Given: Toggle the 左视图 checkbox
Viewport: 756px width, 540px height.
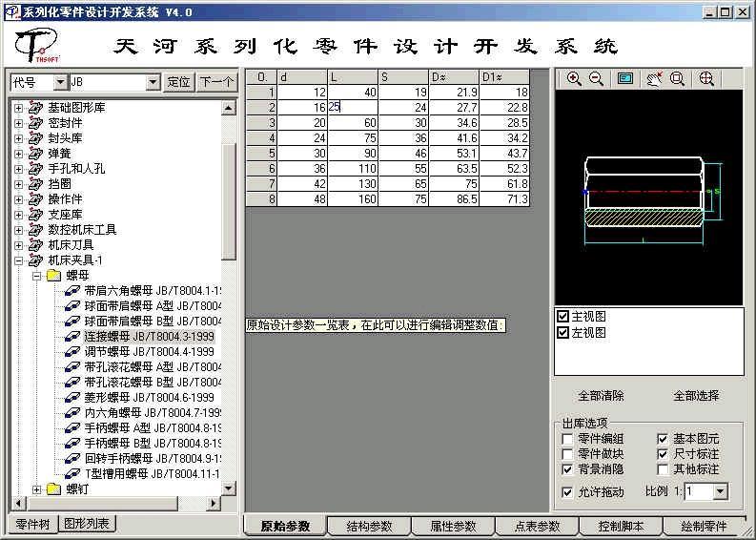Looking at the screenshot, I should [562, 333].
